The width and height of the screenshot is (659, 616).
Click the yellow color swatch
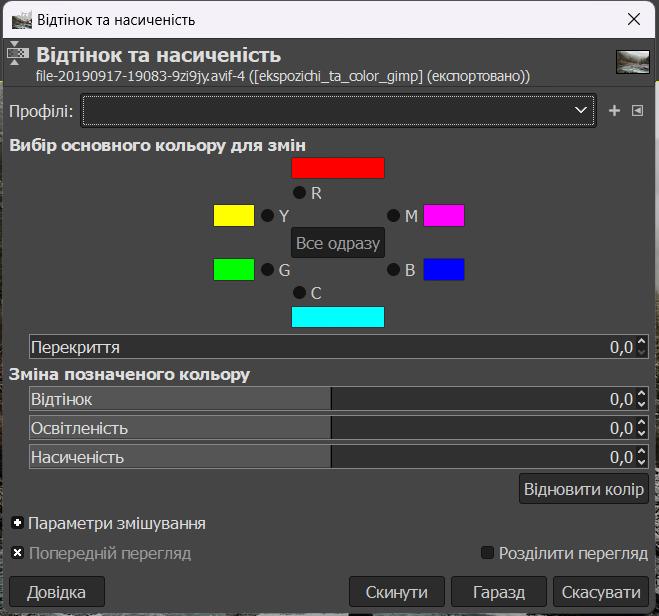(234, 216)
